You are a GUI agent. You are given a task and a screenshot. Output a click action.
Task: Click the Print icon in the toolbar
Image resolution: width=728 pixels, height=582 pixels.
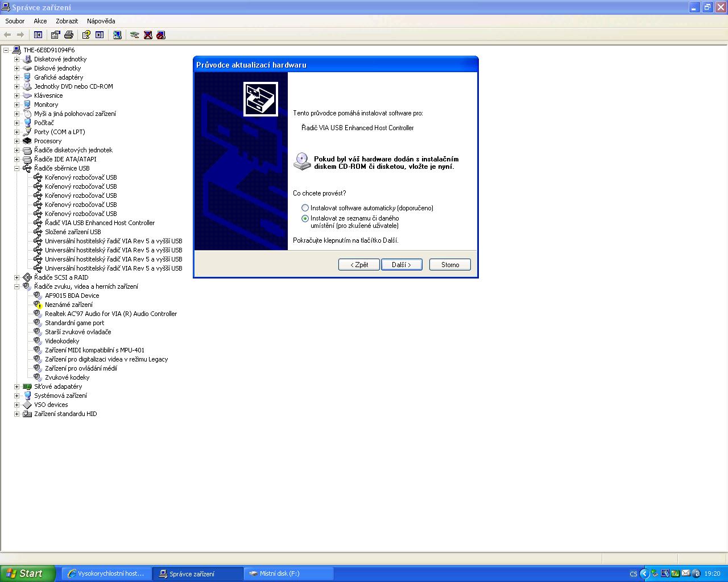point(69,35)
